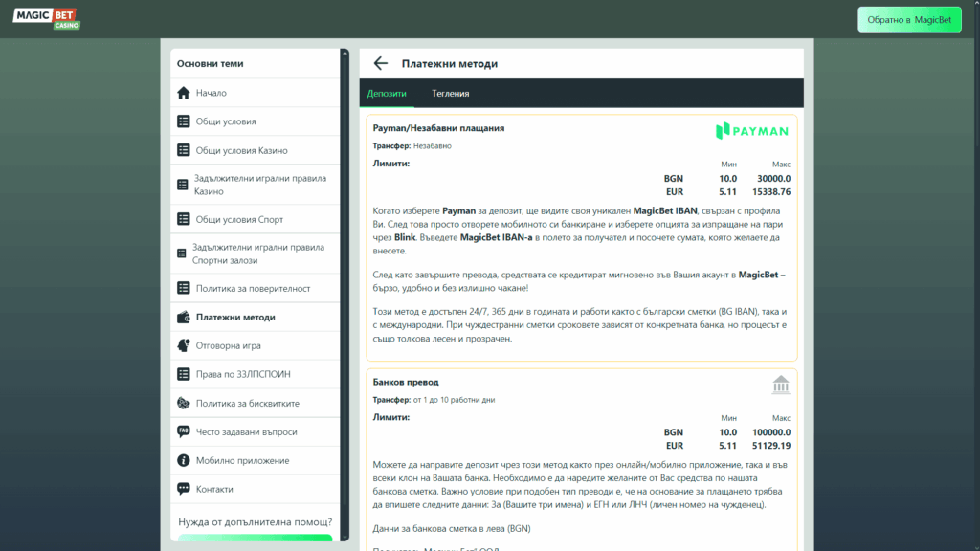Click the sidebar vertical scrollbar

(345, 287)
